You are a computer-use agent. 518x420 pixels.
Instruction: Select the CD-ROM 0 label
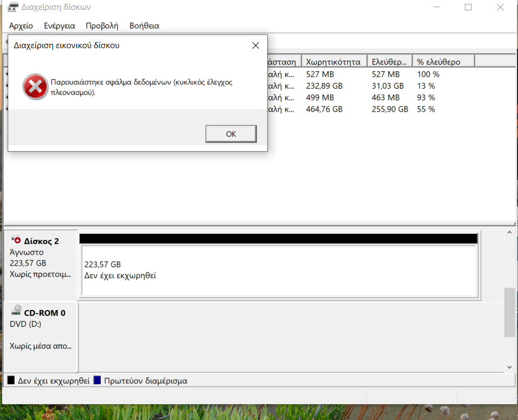[44, 313]
